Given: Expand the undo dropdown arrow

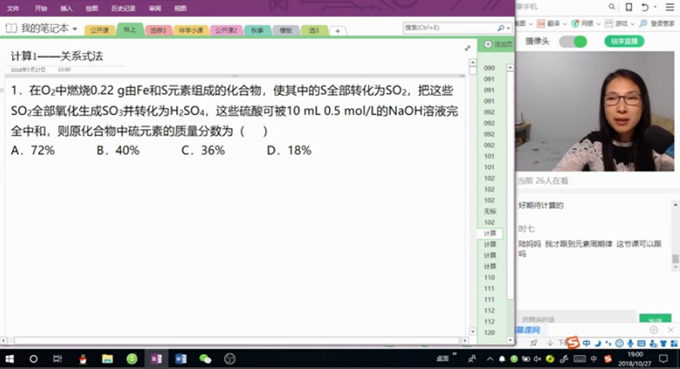Looking at the screenshot, I should click(655, 7).
